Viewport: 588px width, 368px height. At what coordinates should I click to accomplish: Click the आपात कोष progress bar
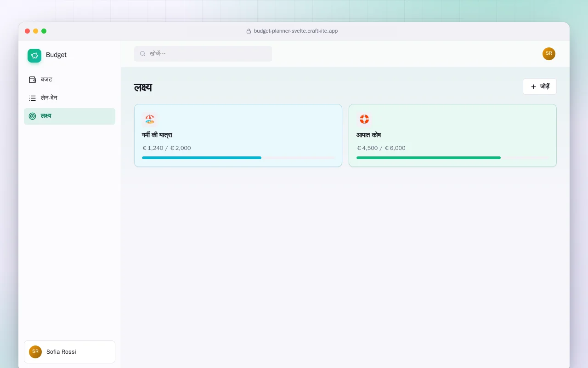point(452,158)
